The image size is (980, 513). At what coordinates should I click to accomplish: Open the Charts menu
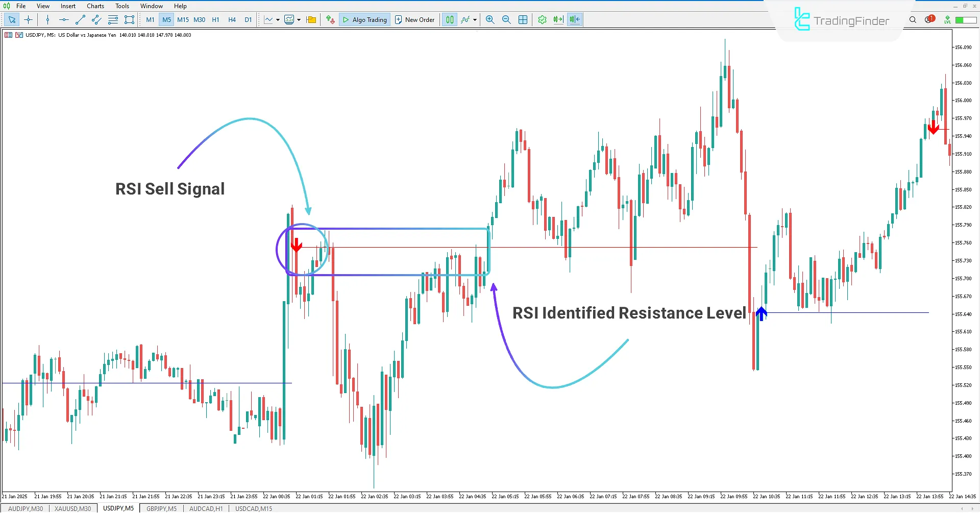[x=95, y=6]
